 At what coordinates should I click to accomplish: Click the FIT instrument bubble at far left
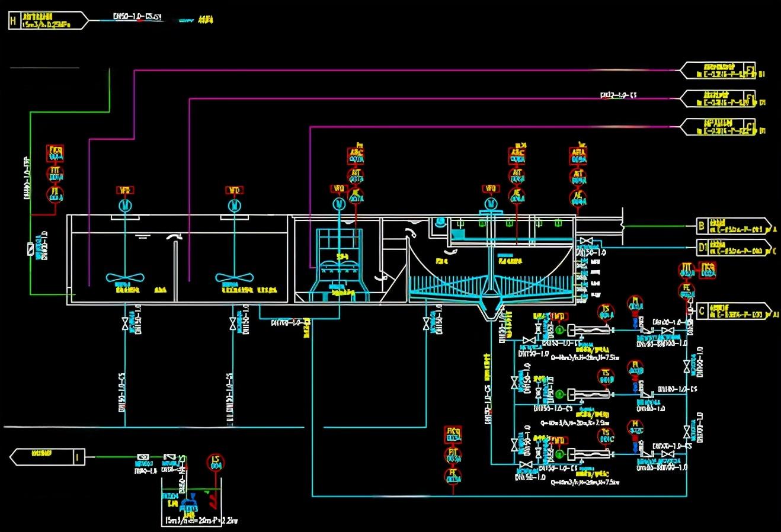click(56, 174)
